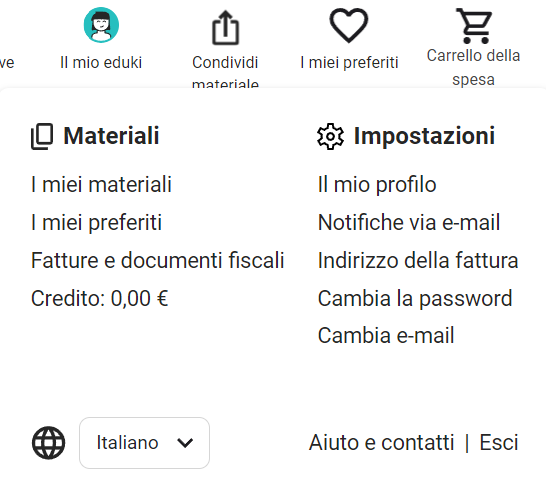Click the Condividi materiale share icon

226,28
